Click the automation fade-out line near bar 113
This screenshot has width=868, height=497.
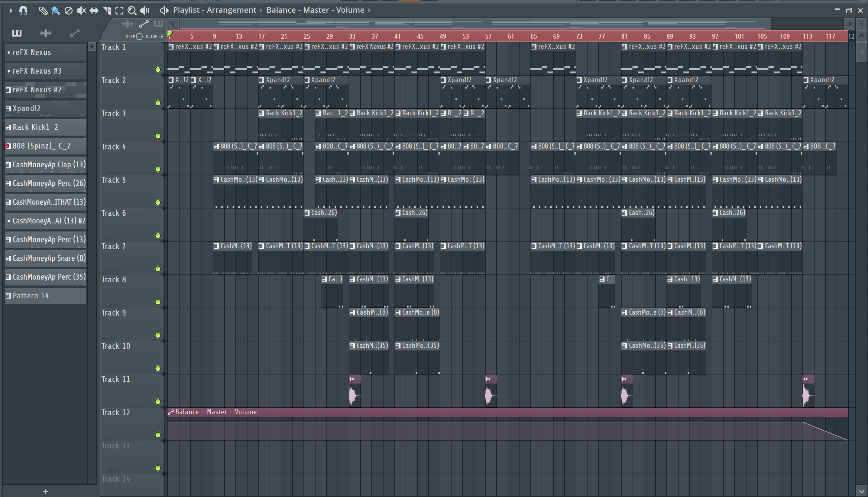click(x=825, y=431)
